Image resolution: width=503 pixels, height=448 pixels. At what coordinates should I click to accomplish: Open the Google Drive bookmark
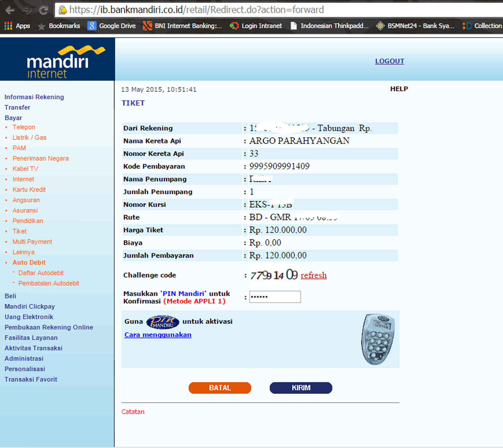(111, 26)
